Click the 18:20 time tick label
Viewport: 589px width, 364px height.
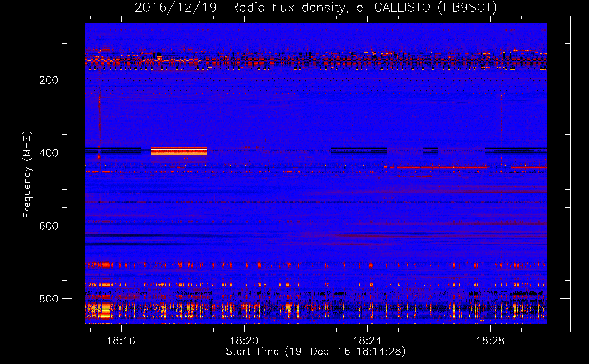click(244, 341)
